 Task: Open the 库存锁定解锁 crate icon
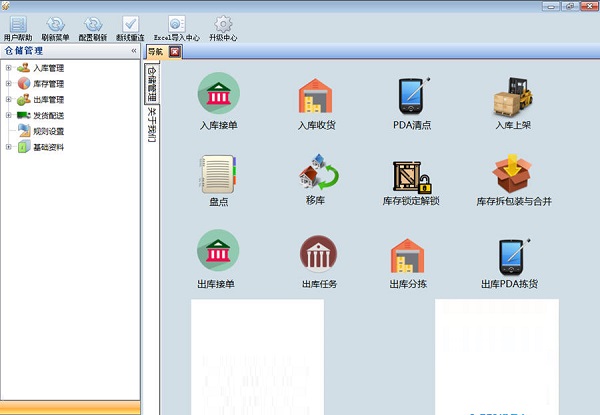[x=412, y=177]
